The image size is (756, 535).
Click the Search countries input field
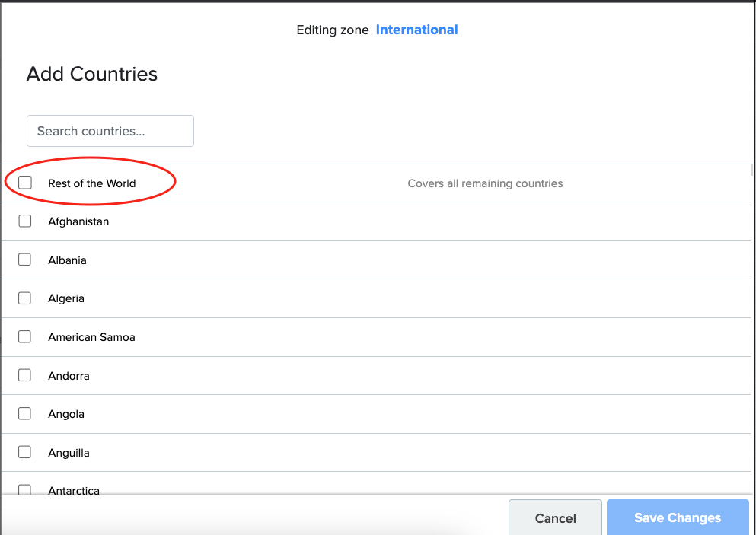tap(110, 131)
